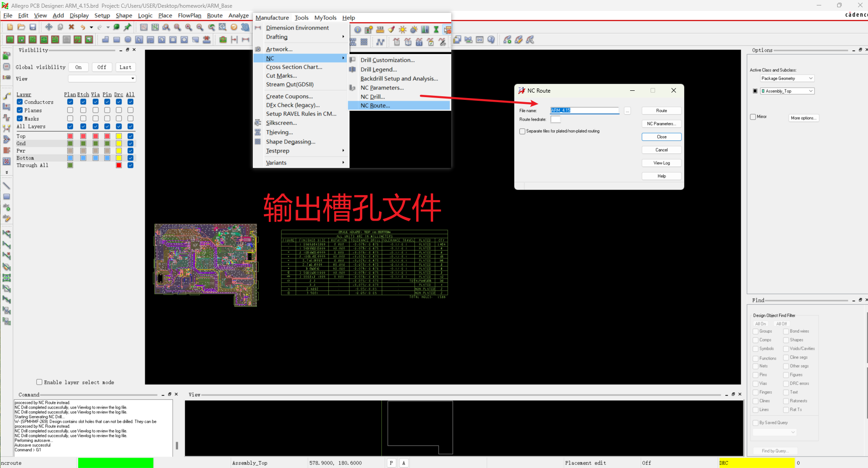The height and width of the screenshot is (468, 868).
Task: Click the Undo arrow icon
Action: pos(83,27)
